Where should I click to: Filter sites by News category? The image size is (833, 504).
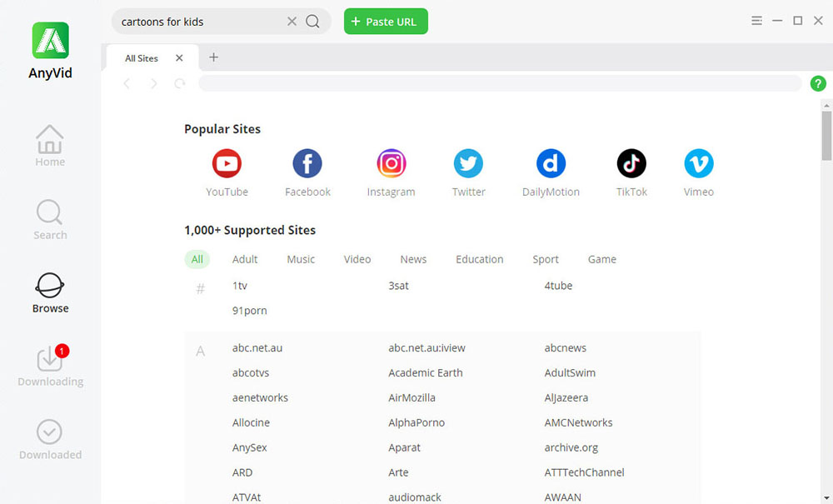pyautogui.click(x=413, y=259)
